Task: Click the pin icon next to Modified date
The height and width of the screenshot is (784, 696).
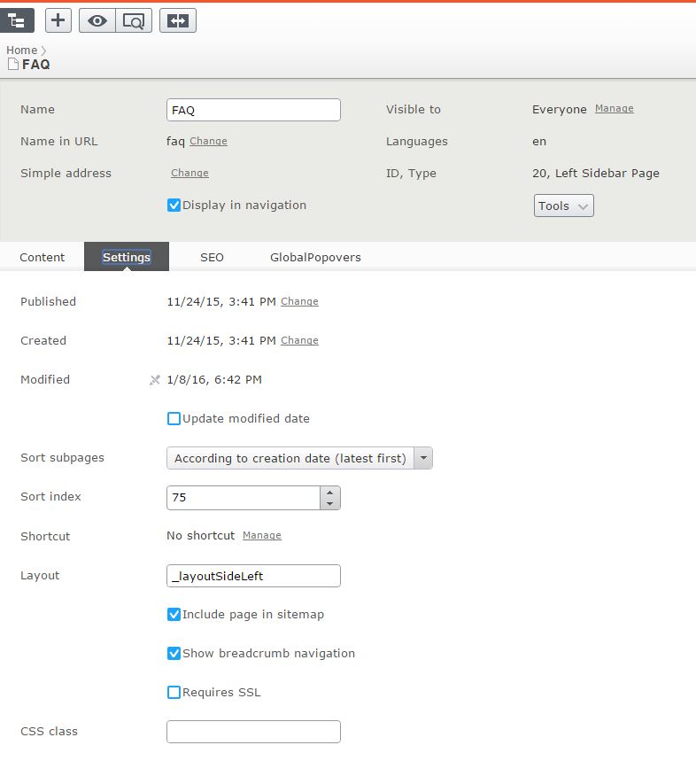Action: tap(155, 380)
